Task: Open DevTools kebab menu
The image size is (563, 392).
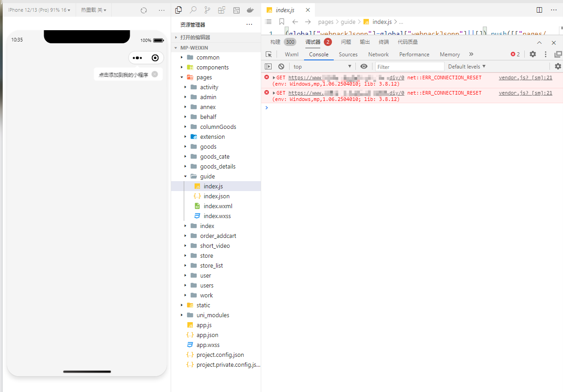Action: tap(545, 54)
